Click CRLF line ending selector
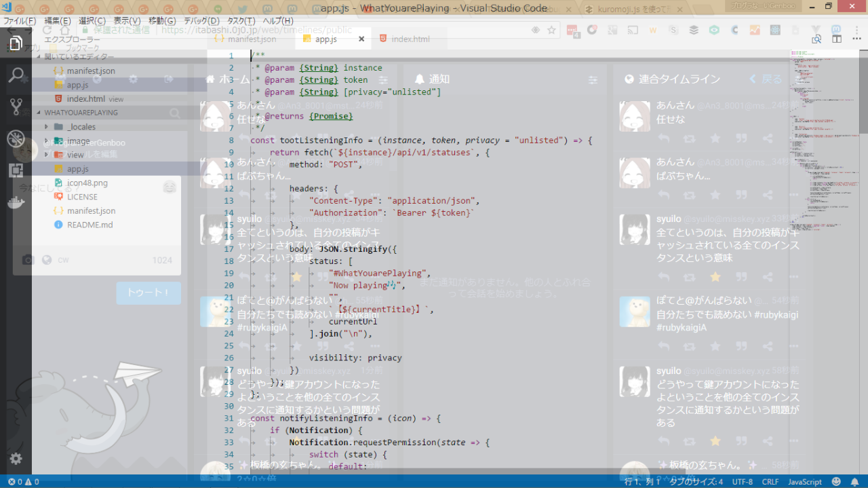Screen dimensions: 868x488 770,482
